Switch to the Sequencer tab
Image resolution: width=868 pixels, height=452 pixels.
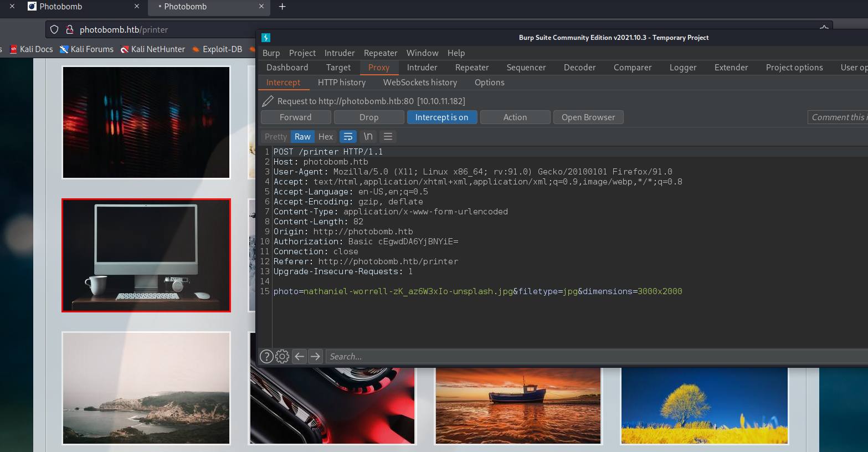[x=526, y=68]
